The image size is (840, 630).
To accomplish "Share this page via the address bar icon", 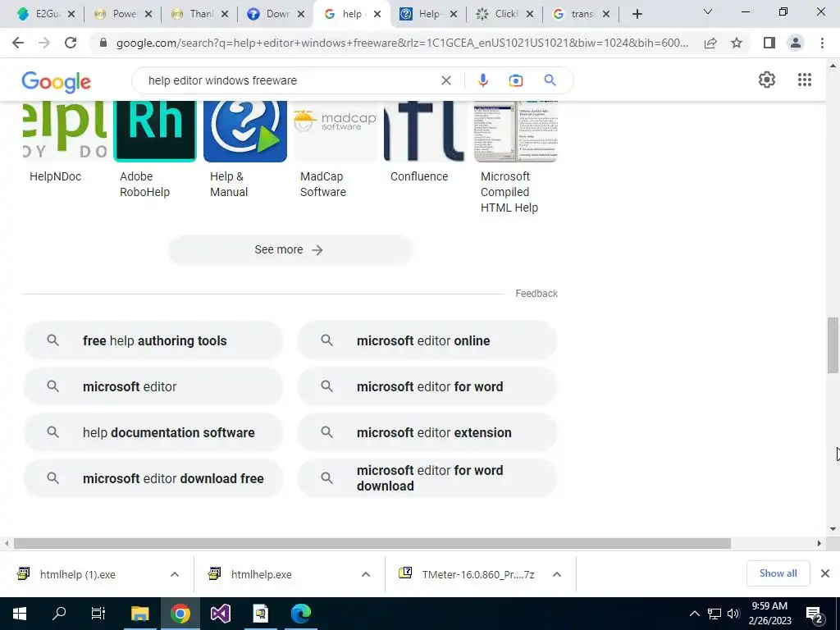I will coord(710,43).
